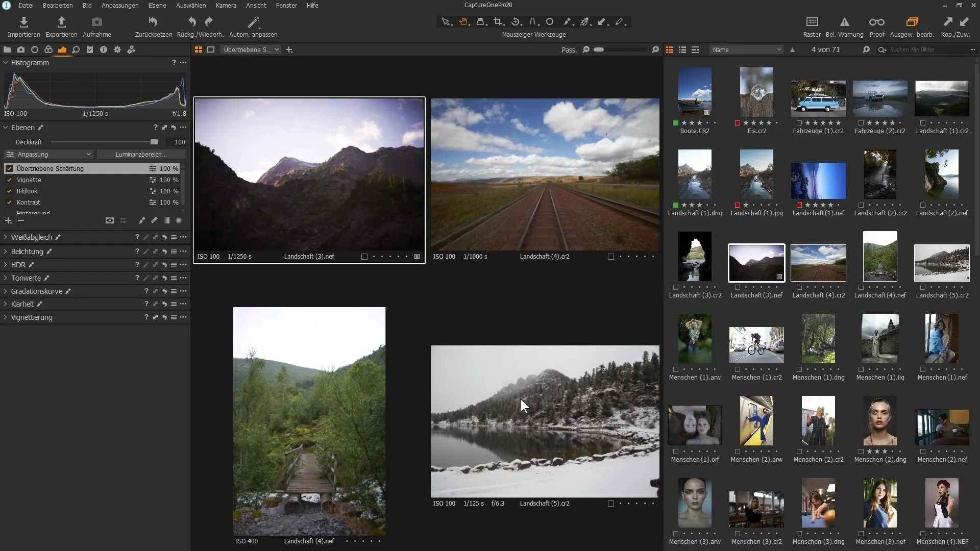The height and width of the screenshot is (551, 980).
Task: Toggle the Raster grid overlay
Action: pos(812,22)
